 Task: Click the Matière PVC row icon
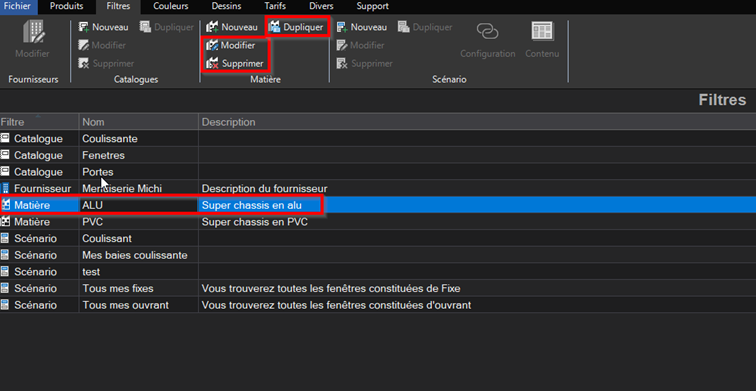pos(6,222)
